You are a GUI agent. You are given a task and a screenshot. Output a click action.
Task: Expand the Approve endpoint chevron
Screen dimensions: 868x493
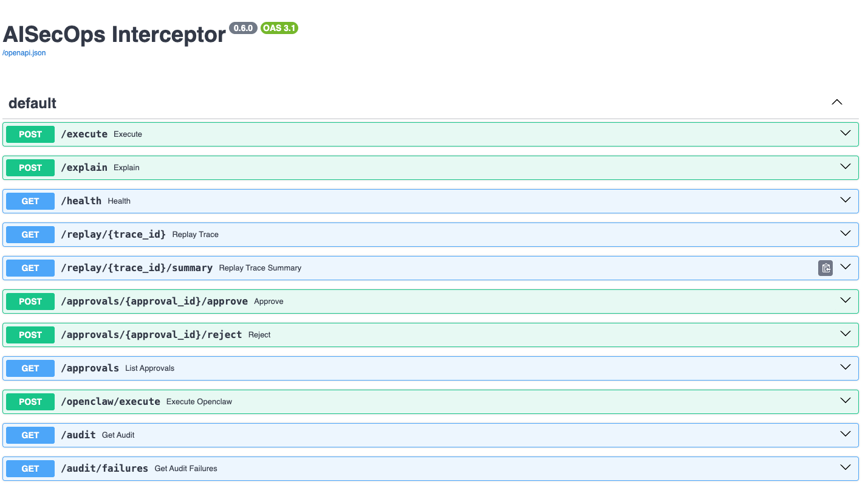point(846,300)
